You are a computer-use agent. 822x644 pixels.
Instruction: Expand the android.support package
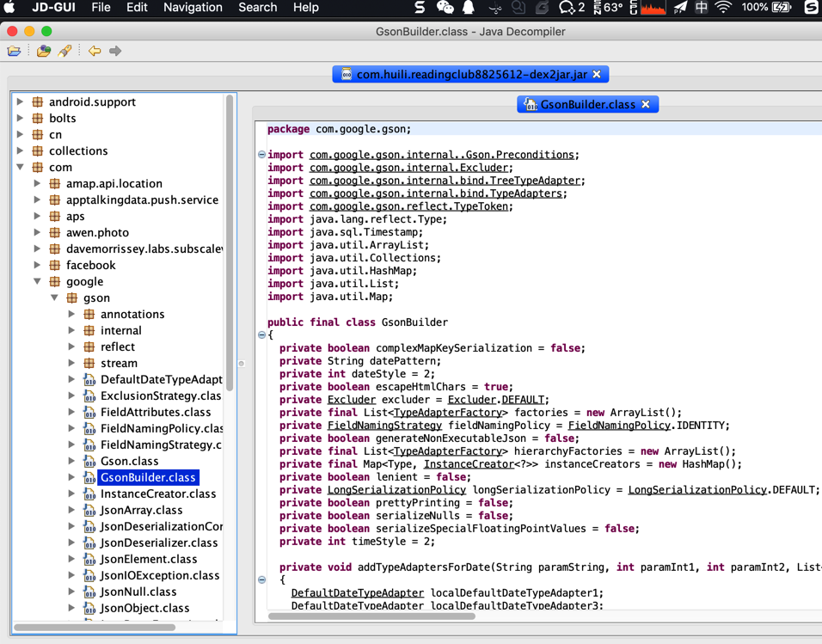click(x=20, y=101)
